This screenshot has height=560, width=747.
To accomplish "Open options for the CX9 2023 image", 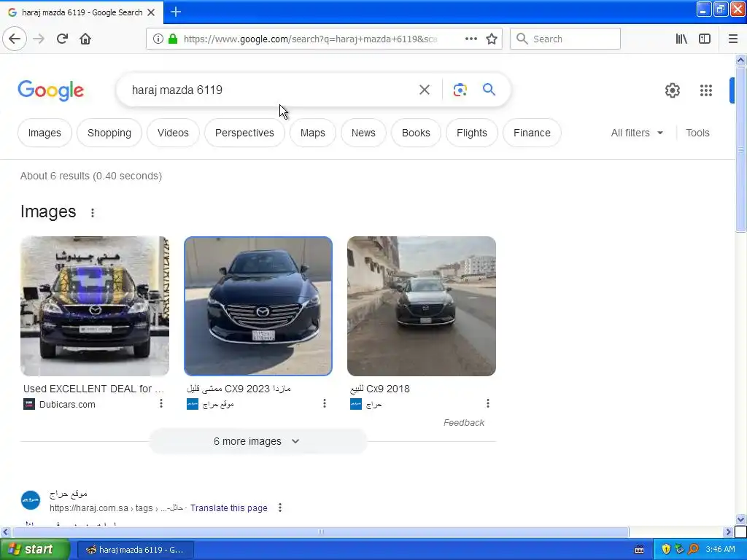I will pyautogui.click(x=325, y=404).
